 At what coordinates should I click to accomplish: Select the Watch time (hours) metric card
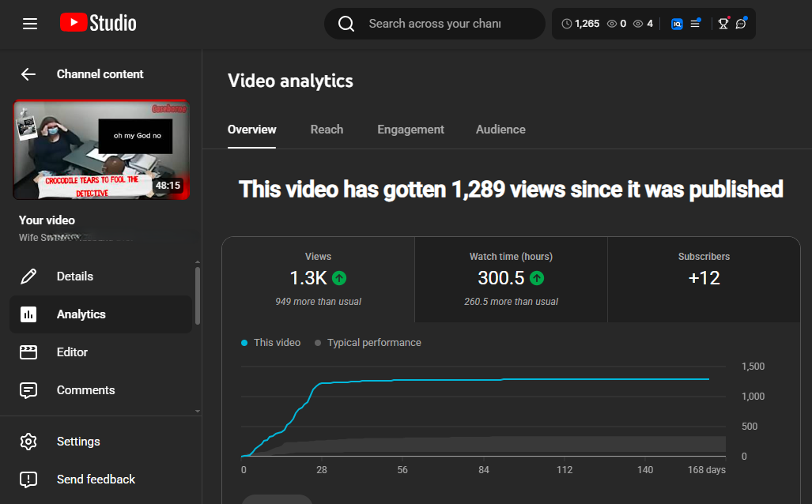[x=511, y=279]
